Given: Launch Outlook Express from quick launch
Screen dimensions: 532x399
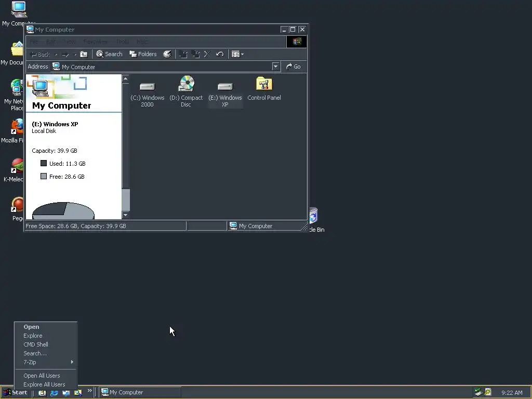Looking at the screenshot, I should [x=66, y=393].
